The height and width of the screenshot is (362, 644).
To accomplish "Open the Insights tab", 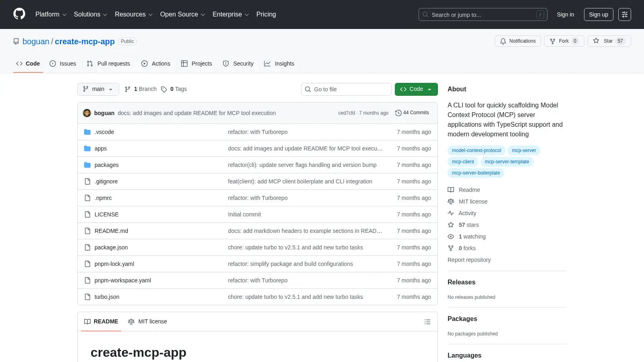I will (279, 64).
